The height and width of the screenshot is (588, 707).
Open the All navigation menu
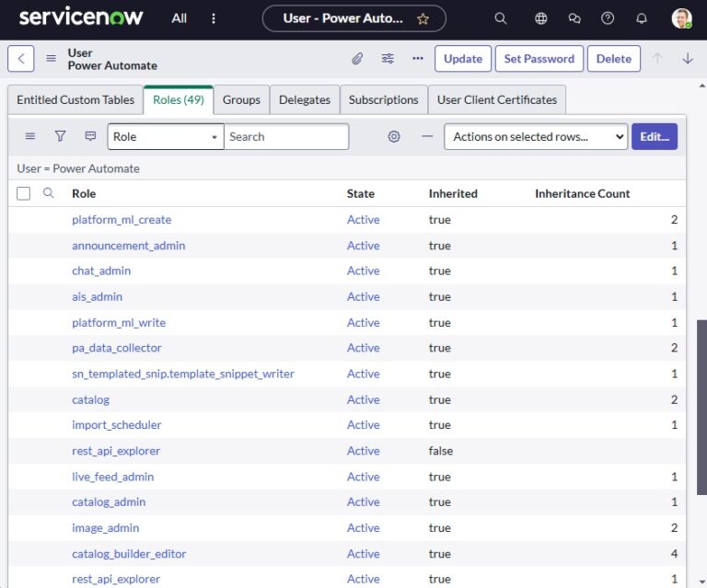tap(180, 18)
